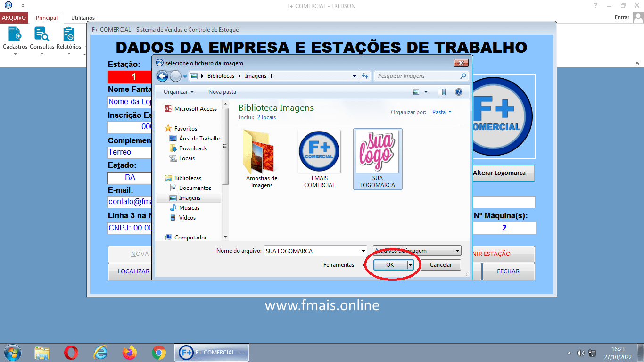Click the Bibliotecas breadcrumb segment

[x=221, y=76]
